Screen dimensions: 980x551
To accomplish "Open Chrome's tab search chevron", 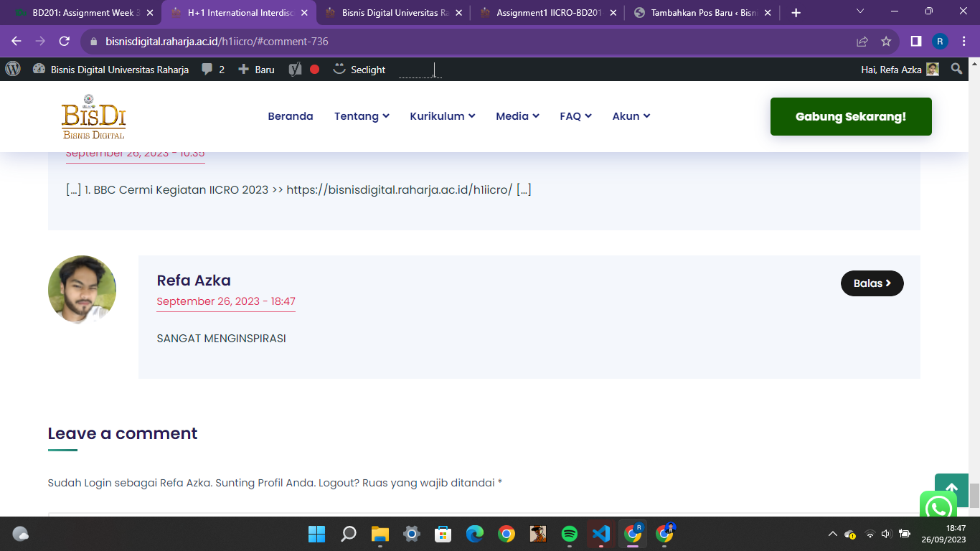I will [860, 11].
